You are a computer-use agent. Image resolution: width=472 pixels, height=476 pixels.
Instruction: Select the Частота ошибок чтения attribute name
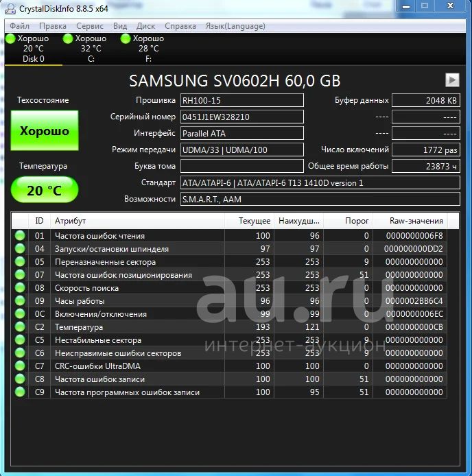(x=99, y=236)
